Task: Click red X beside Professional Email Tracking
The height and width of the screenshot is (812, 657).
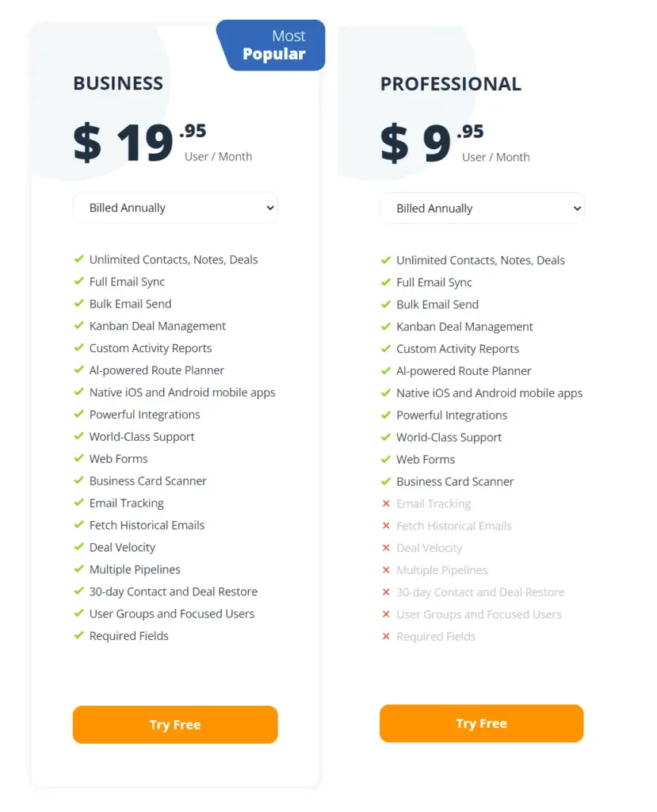Action: click(x=386, y=504)
